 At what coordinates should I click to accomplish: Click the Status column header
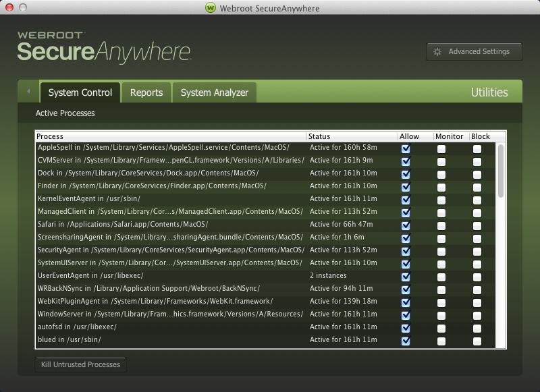pyautogui.click(x=351, y=136)
